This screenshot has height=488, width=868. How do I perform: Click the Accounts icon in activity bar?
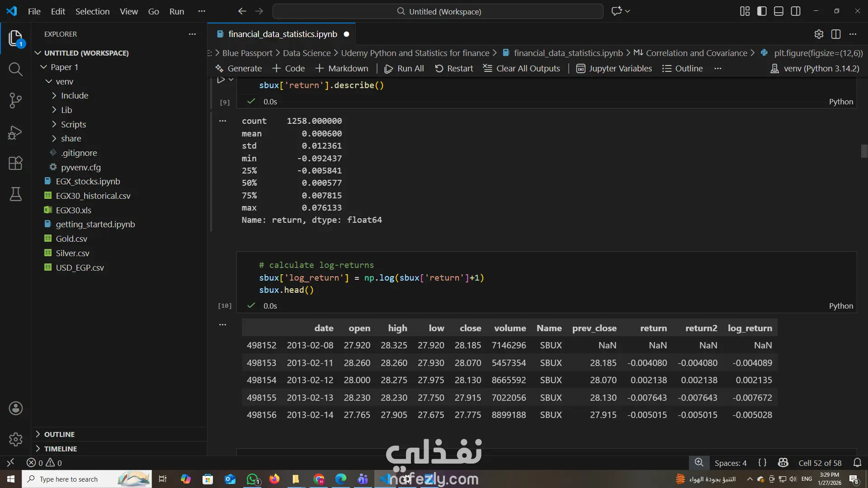[x=15, y=408]
